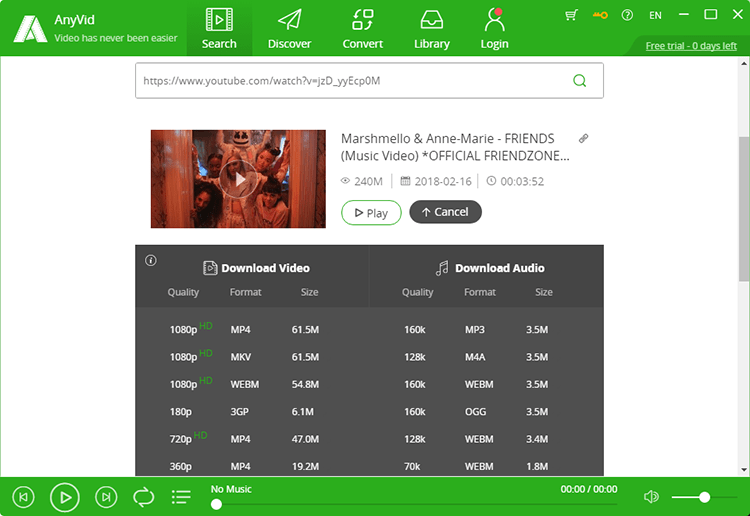750x516 pixels.
Task: Click the Marshmello & Anne-Marie video title
Action: pyautogui.click(x=455, y=147)
